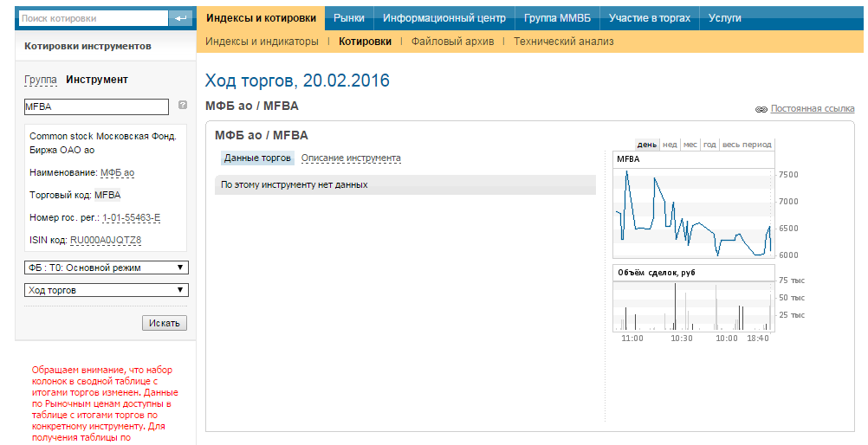
Task: Follow the ISIN code RU000A0JQTZ8 link
Action: click(x=106, y=240)
